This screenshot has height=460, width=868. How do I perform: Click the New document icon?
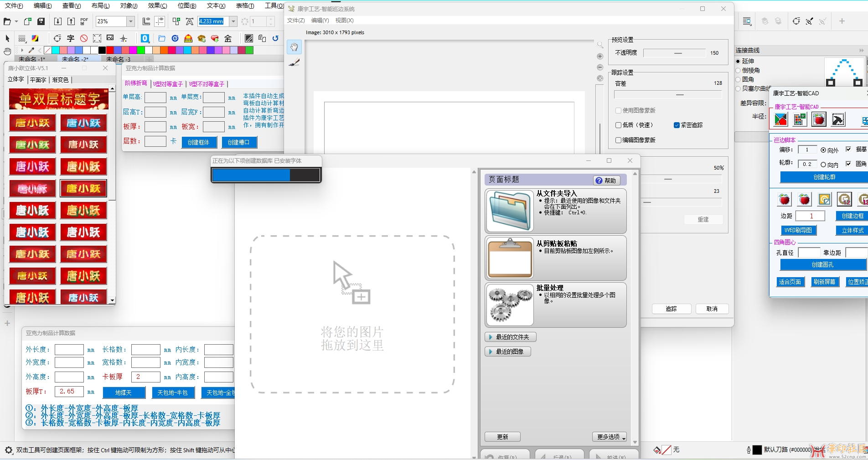[x=28, y=21]
